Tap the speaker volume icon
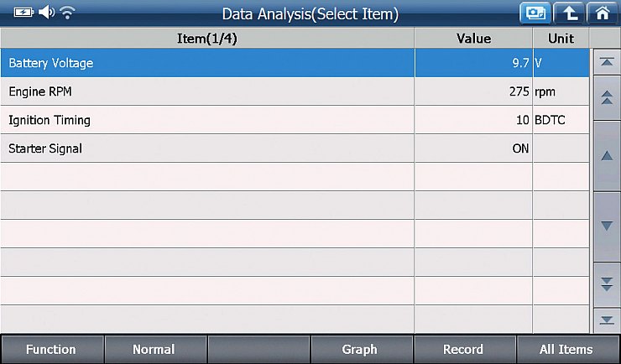621x364 pixels. [x=46, y=13]
